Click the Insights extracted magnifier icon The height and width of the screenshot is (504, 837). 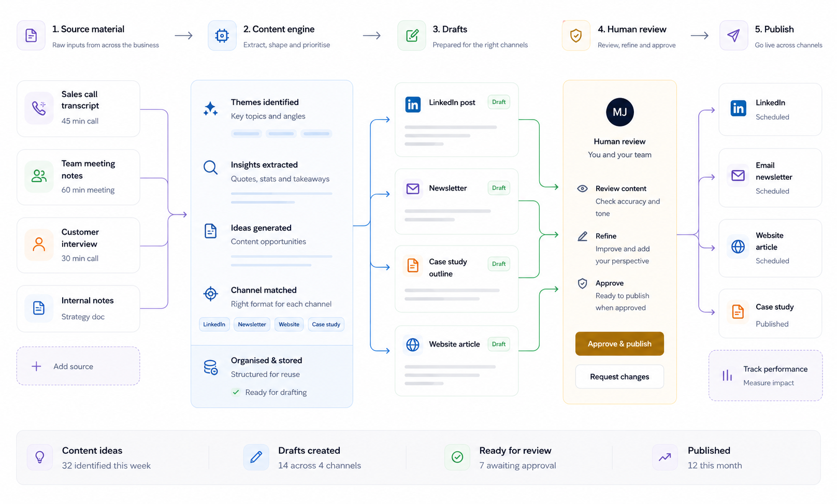[210, 167]
